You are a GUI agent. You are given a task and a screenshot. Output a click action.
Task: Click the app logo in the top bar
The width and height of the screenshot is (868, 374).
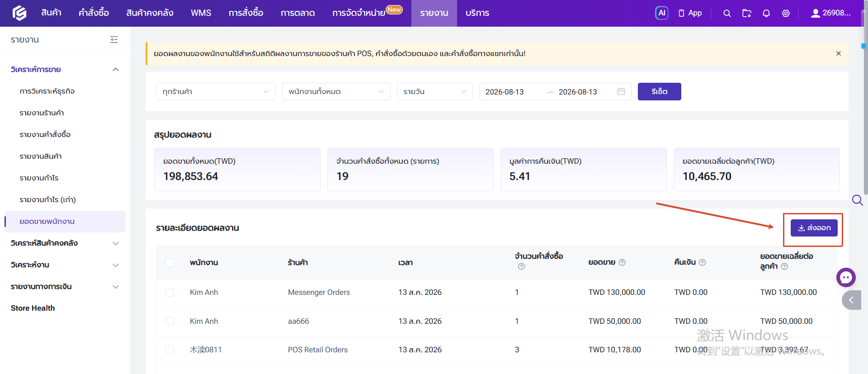19,13
